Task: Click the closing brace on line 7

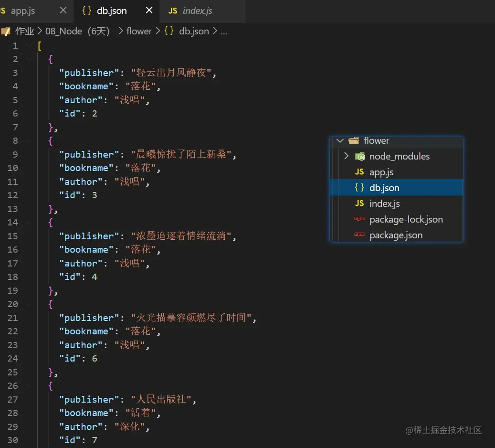Action: [51, 128]
